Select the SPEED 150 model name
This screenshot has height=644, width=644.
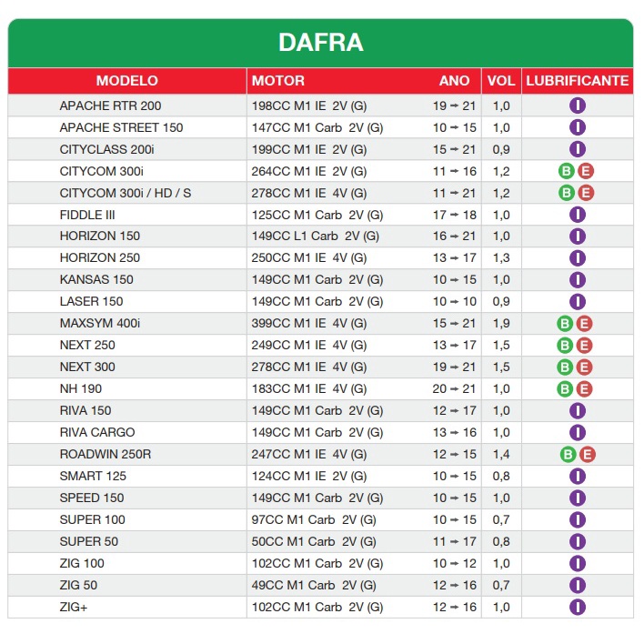coord(92,498)
